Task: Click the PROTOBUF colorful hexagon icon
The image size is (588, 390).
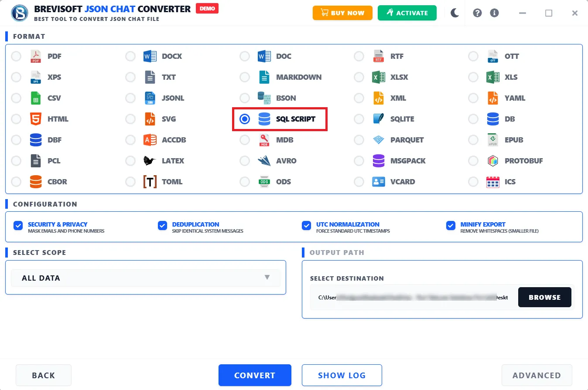Action: (493, 161)
